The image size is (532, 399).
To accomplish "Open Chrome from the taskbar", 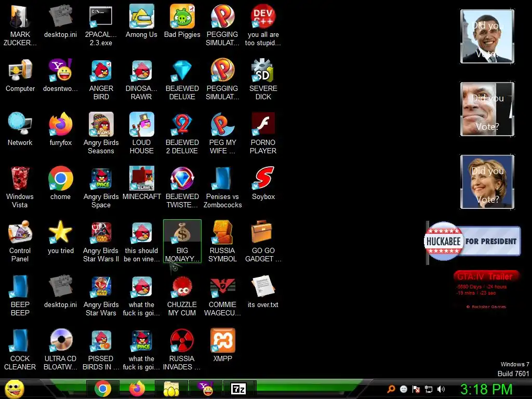I will click(103, 389).
